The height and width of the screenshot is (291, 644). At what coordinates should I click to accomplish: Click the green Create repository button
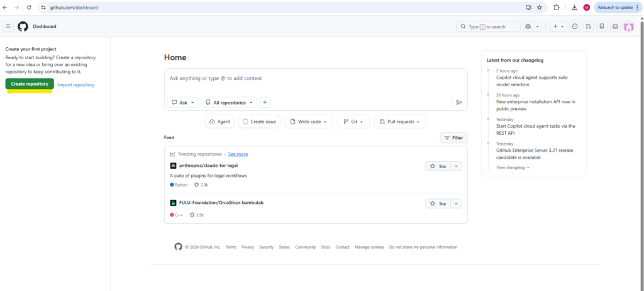pos(30,84)
